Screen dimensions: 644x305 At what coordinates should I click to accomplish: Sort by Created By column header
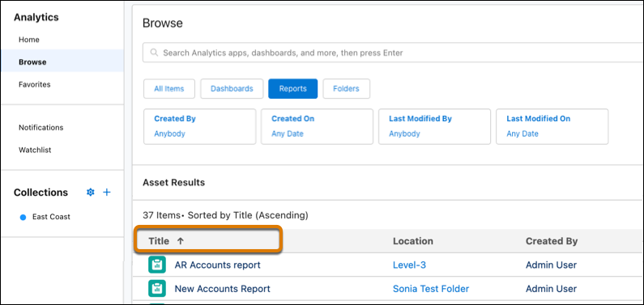pos(552,241)
